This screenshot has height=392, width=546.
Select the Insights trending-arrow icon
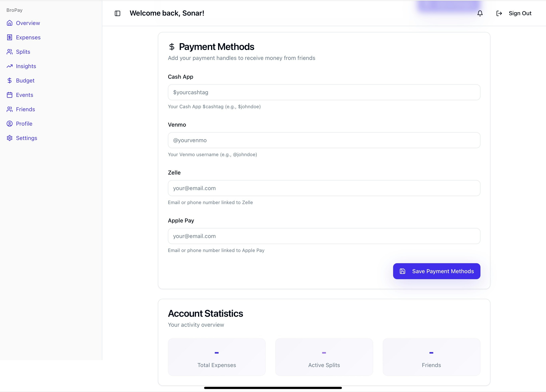[10, 66]
